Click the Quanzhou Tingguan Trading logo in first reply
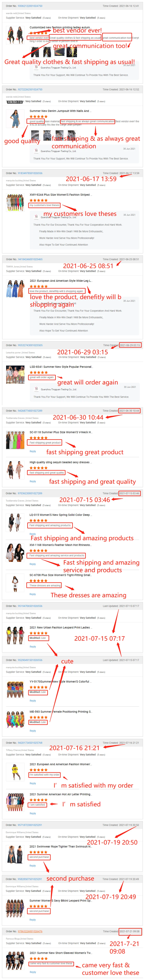The image size is (145, 980). (x=36, y=67)
